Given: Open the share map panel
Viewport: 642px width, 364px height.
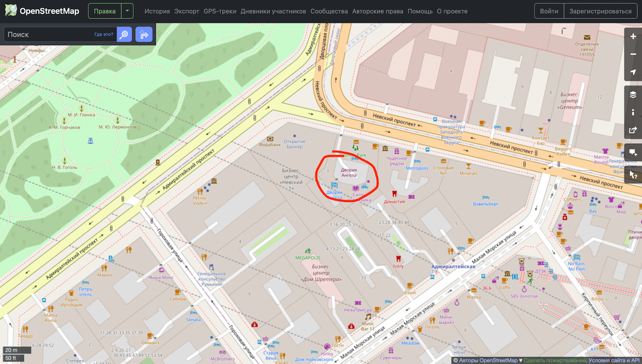Looking at the screenshot, I should (633, 129).
